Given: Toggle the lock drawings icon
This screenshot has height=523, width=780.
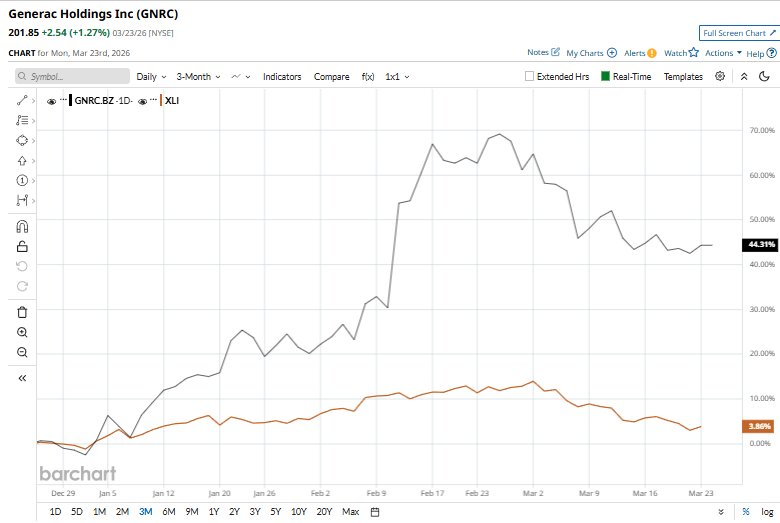Looking at the screenshot, I should [22, 246].
